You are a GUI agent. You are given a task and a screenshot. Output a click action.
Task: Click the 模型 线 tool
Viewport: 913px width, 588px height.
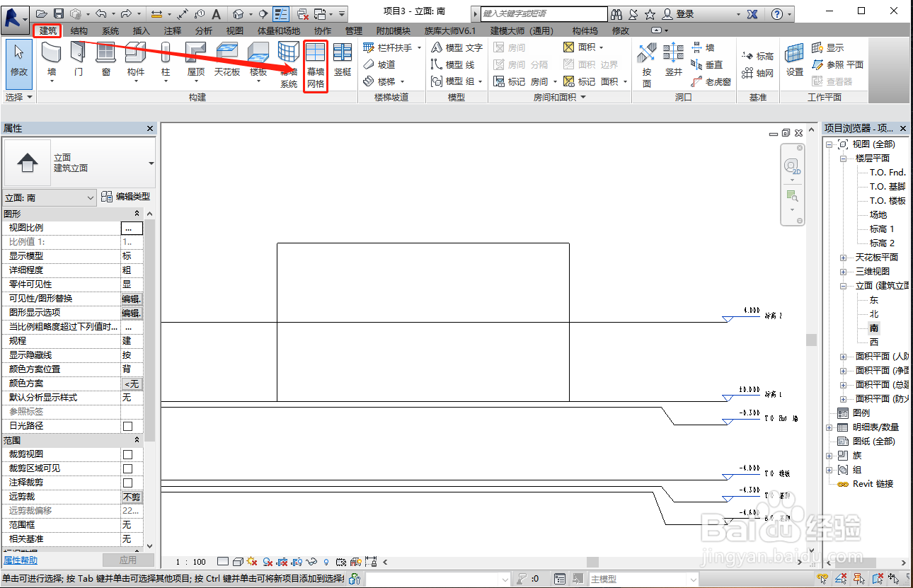pos(453,64)
